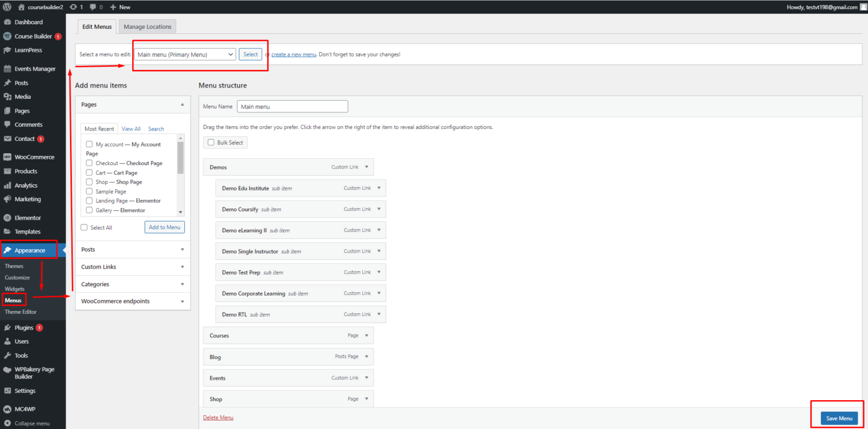Expand the Demos menu item arrow
This screenshot has height=429, width=868.
tap(366, 167)
